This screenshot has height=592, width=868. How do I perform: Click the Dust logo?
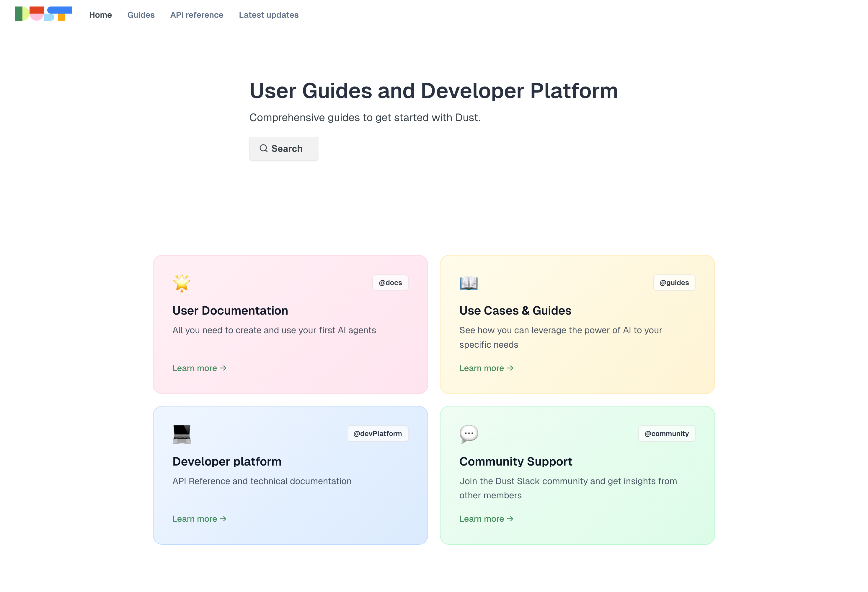tap(43, 14)
